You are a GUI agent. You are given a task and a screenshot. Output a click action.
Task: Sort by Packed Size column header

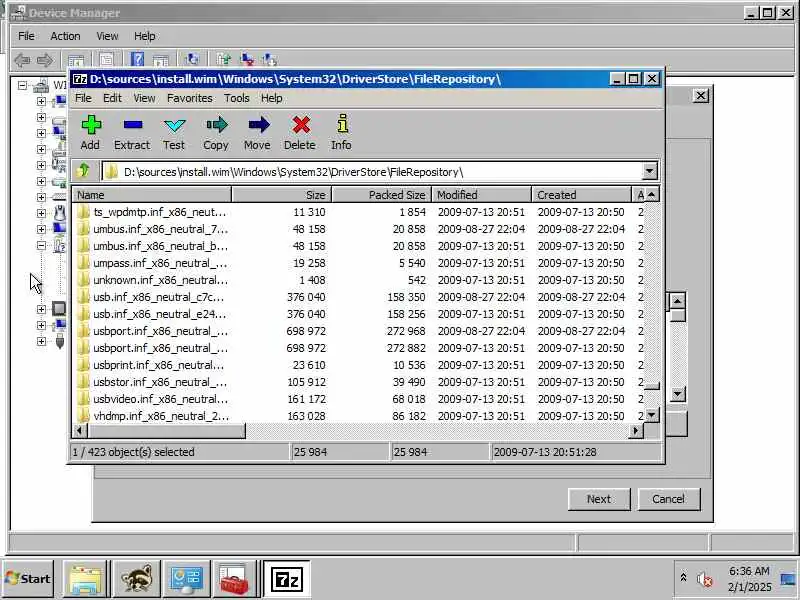[382, 195]
